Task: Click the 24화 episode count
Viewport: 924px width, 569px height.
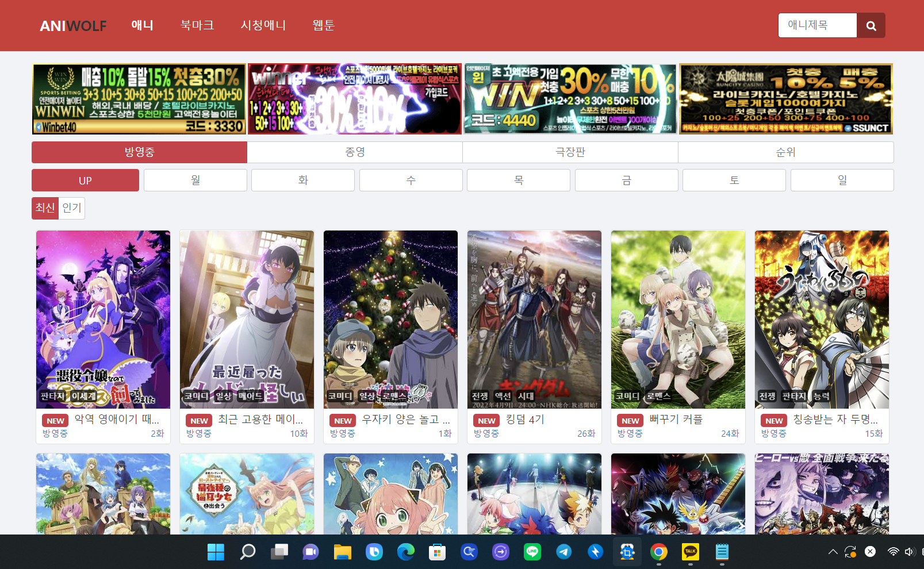Action: [x=730, y=434]
